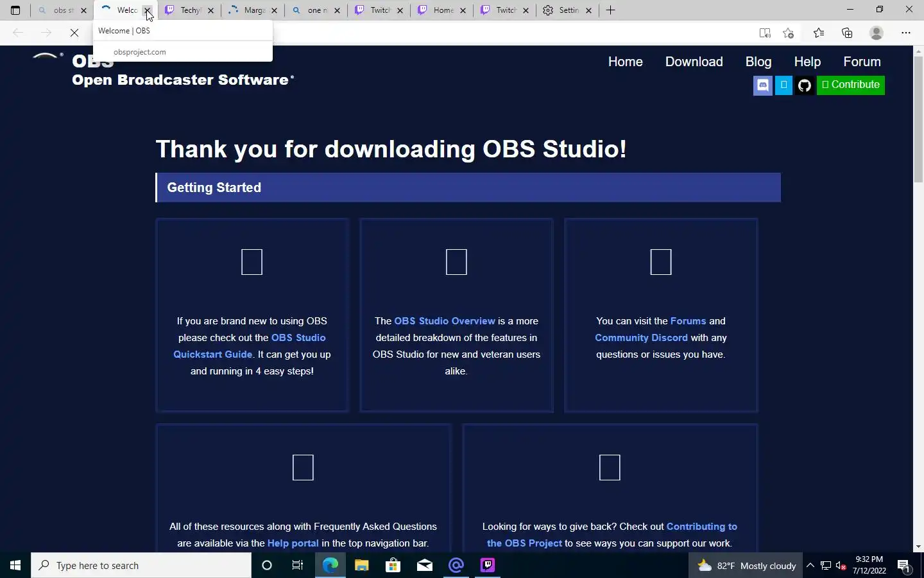Open the OBS Discord icon button
924x578 pixels.
[763, 85]
